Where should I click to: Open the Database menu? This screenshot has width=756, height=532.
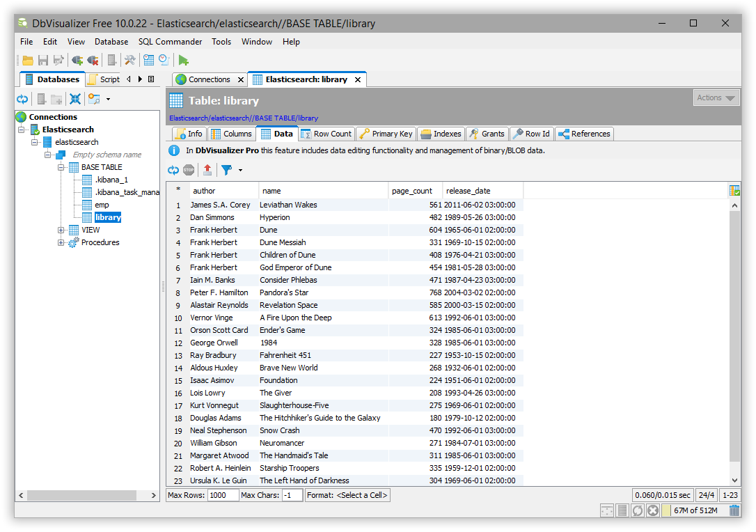pos(111,42)
